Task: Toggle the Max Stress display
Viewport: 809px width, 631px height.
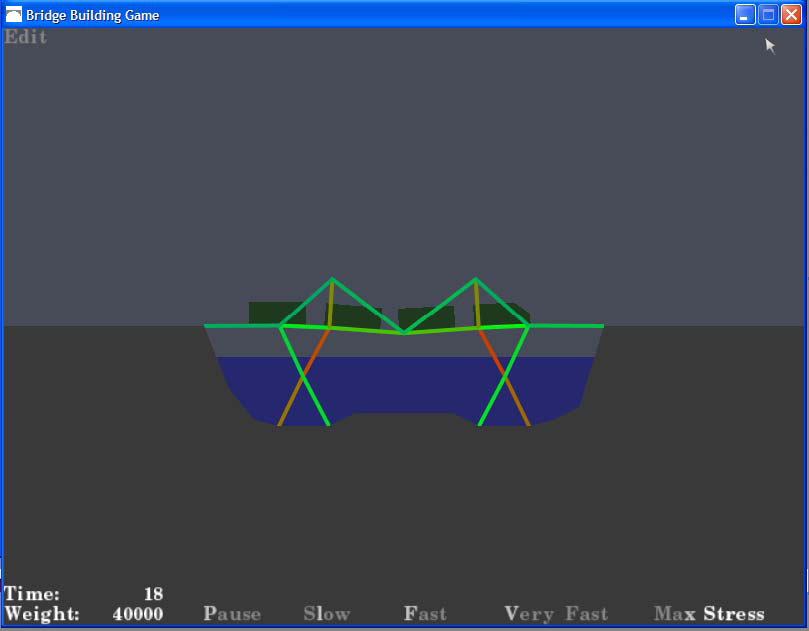Action: 709,613
